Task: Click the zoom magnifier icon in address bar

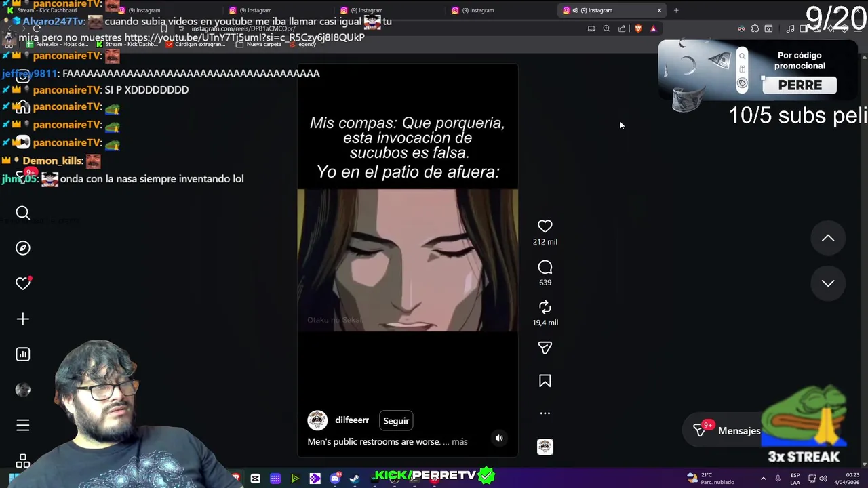Action: (607, 28)
